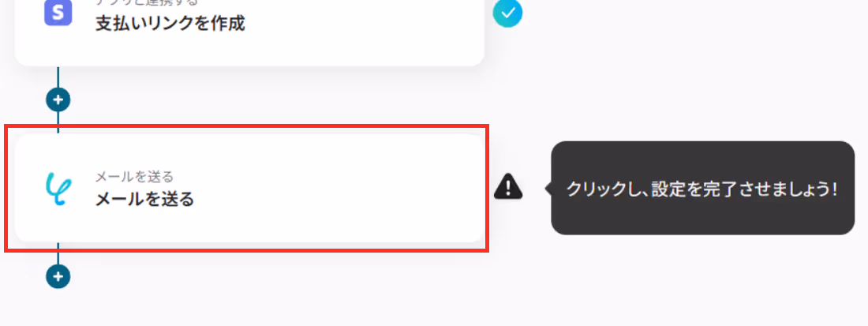Add a step below the メールを送る card
Viewport: 868px width, 326px height.
pos(58,276)
